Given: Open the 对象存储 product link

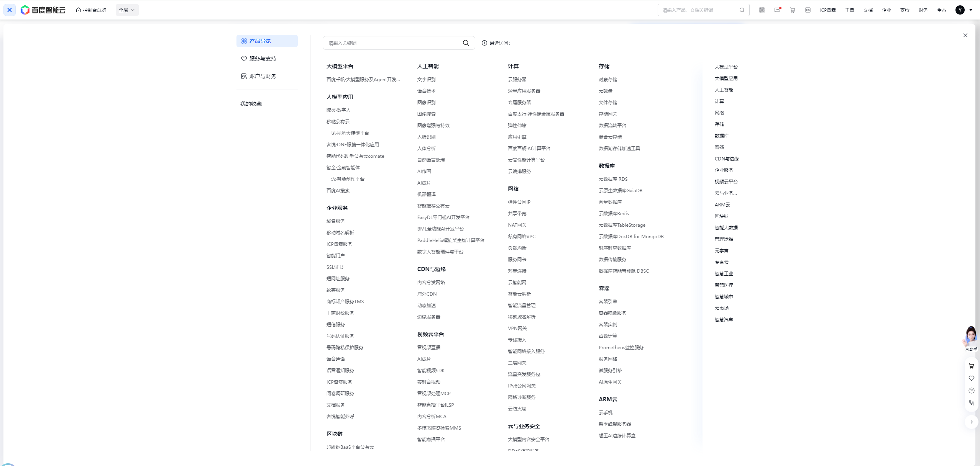Looking at the screenshot, I should pyautogui.click(x=608, y=79).
